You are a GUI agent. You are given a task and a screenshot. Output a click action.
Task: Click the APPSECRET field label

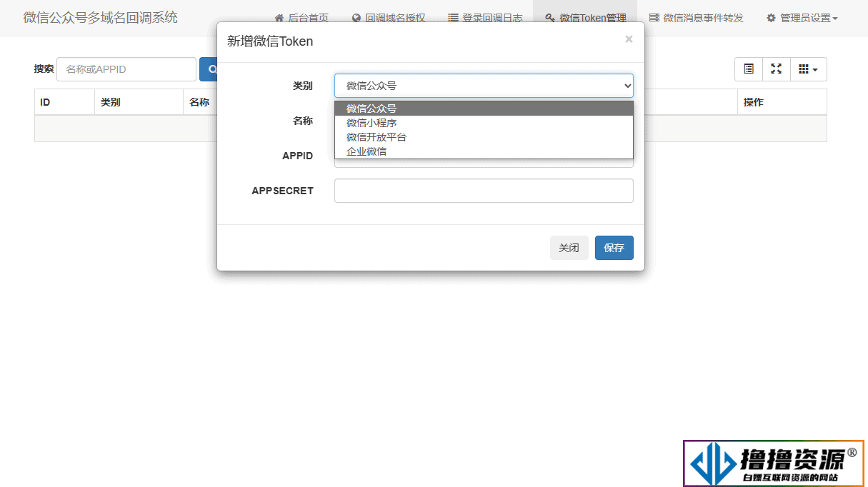[282, 191]
